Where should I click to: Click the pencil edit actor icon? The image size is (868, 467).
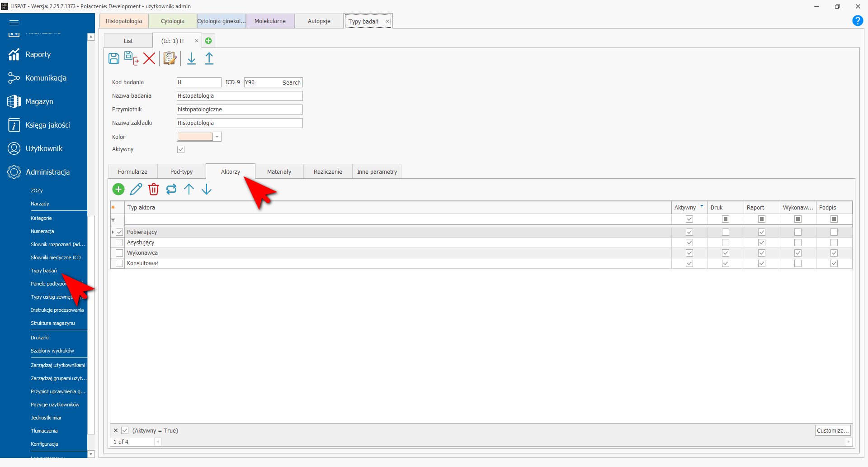136,189
